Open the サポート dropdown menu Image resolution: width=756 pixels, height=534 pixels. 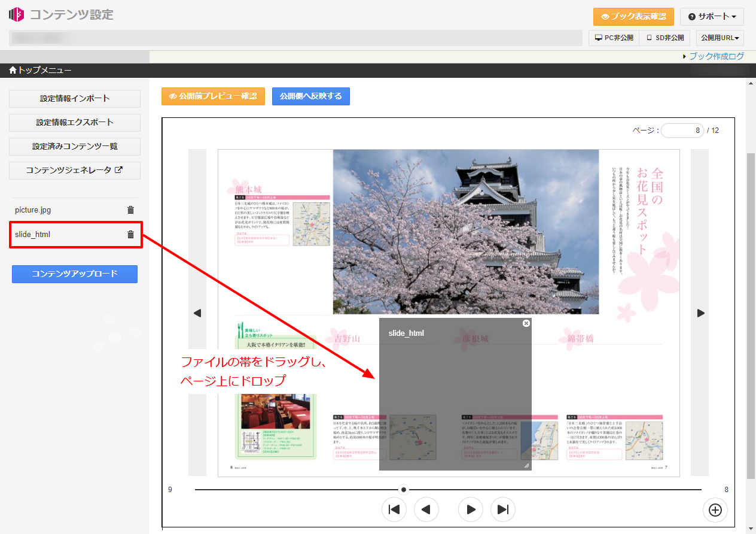711,16
